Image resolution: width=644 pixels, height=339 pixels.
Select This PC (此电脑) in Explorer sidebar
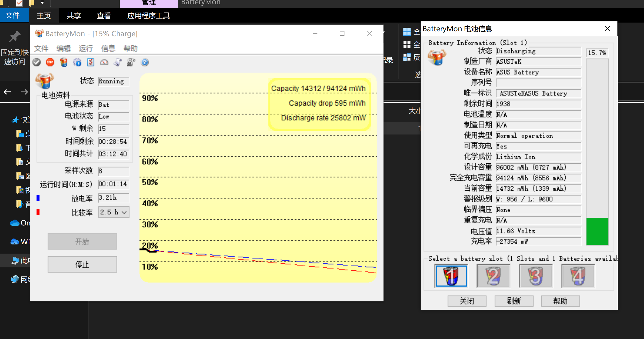(x=15, y=260)
